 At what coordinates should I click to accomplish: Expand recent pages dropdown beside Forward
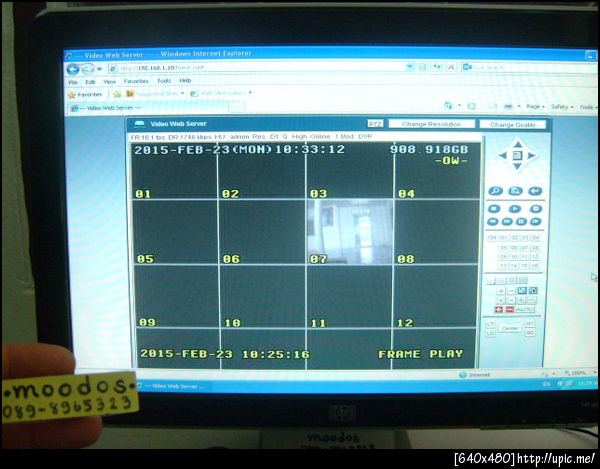click(99, 69)
